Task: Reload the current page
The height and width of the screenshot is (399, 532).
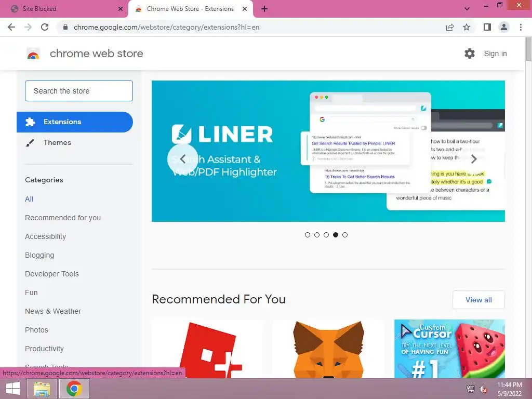Action: [x=45, y=27]
